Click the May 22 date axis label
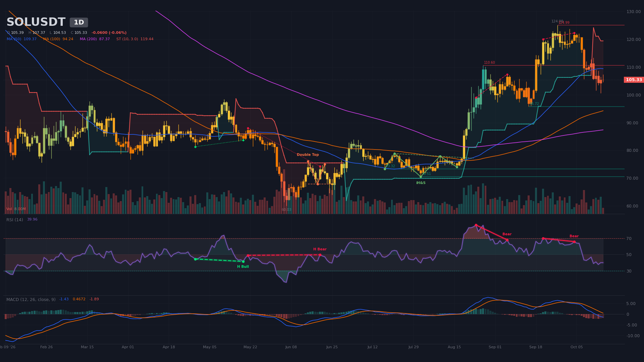 point(250,347)
